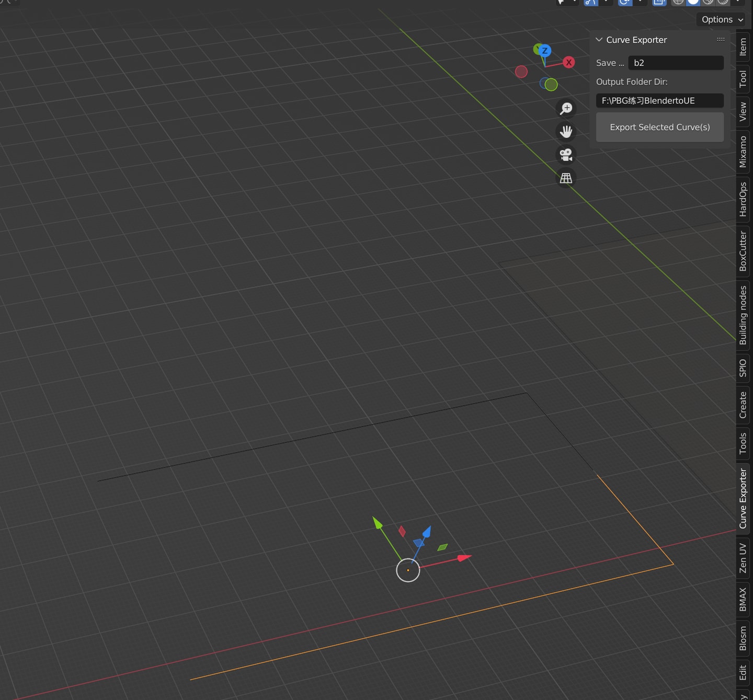Click the red plane handle of the transform gizmo
Screen dimensions: 753x700
click(x=402, y=532)
